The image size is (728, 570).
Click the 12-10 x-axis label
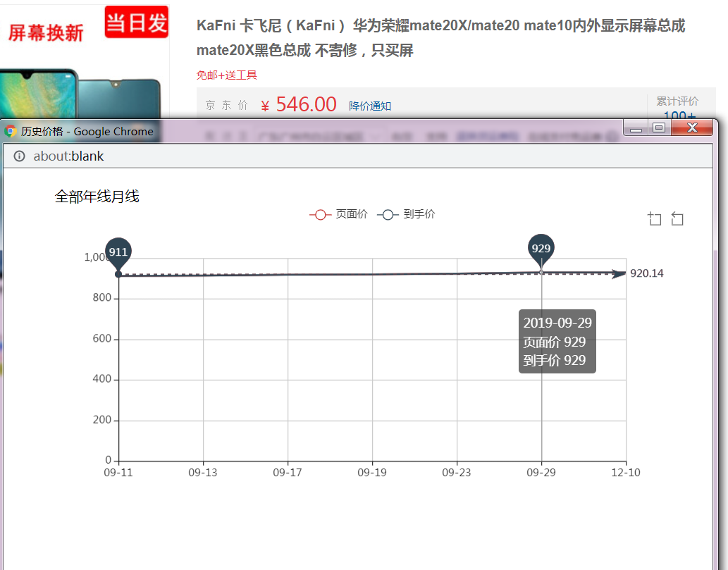click(625, 473)
